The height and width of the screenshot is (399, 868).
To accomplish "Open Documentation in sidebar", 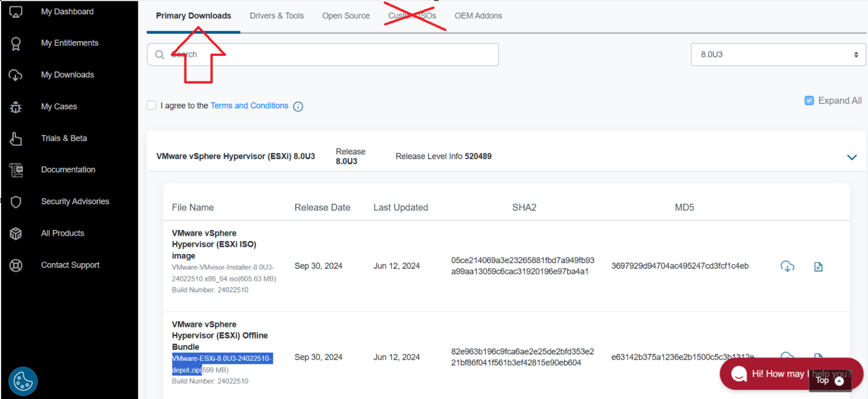I will 68,170.
